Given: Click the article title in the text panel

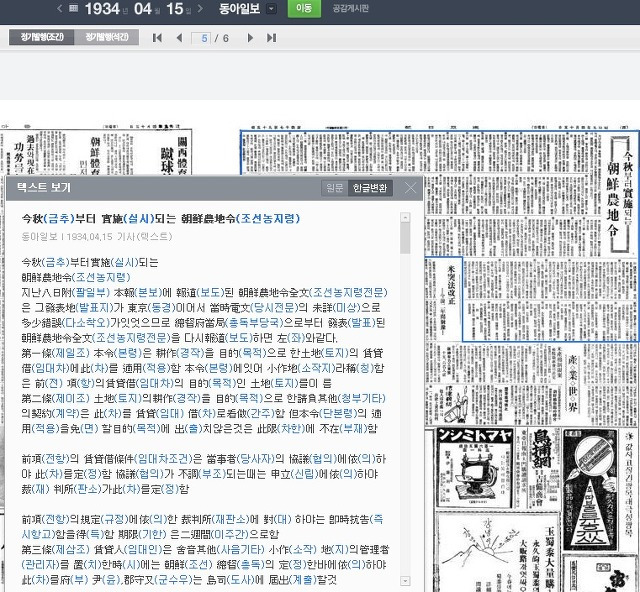Looking at the screenshot, I should click(x=161, y=219).
